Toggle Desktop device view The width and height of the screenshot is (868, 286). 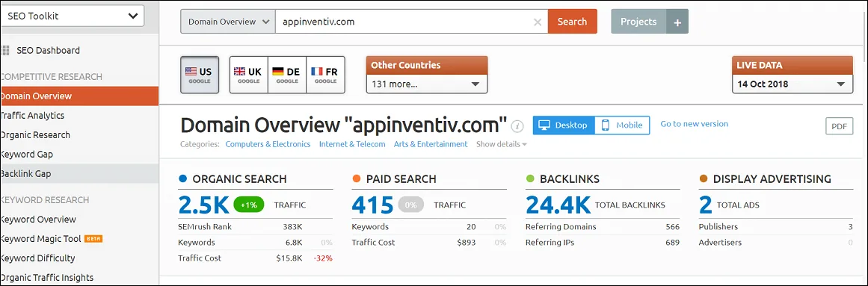[x=564, y=125]
